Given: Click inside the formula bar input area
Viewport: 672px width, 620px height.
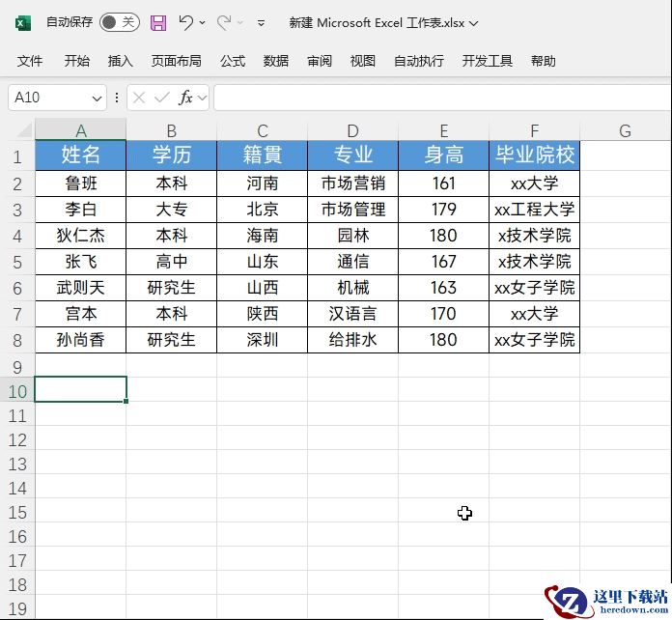Looking at the screenshot, I should 442,98.
